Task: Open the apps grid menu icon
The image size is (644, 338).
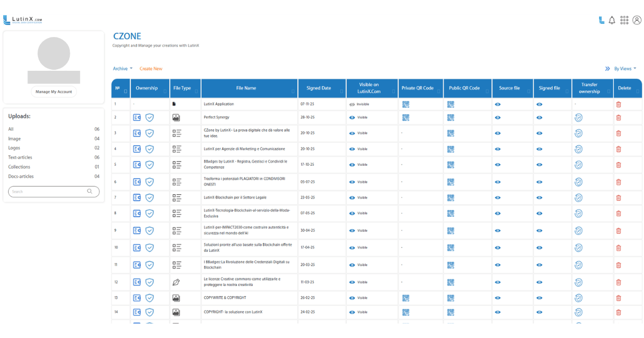Action: (624, 20)
